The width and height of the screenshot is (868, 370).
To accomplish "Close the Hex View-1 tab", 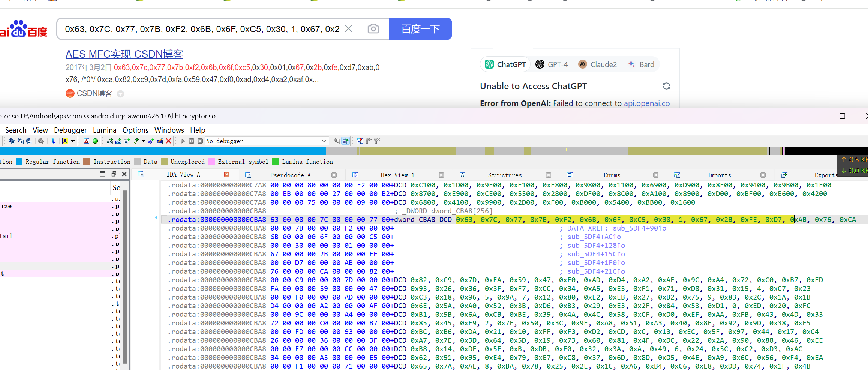I will tap(441, 175).
